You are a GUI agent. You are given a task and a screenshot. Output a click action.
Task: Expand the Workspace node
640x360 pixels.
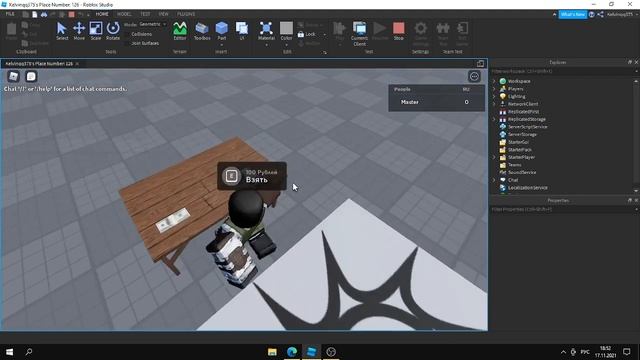coord(494,81)
